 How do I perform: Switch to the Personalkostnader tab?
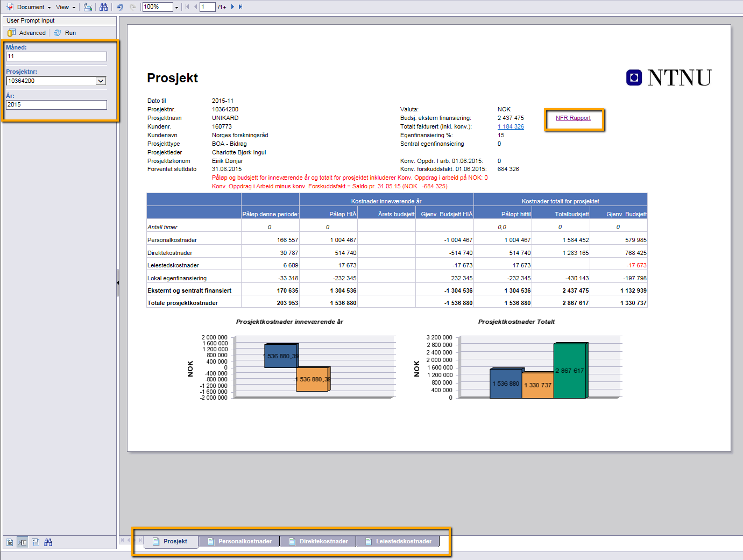tap(239, 541)
